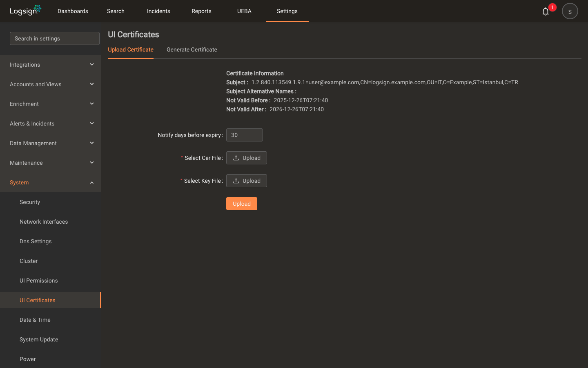Click Upload for Select Cer File

click(x=247, y=158)
